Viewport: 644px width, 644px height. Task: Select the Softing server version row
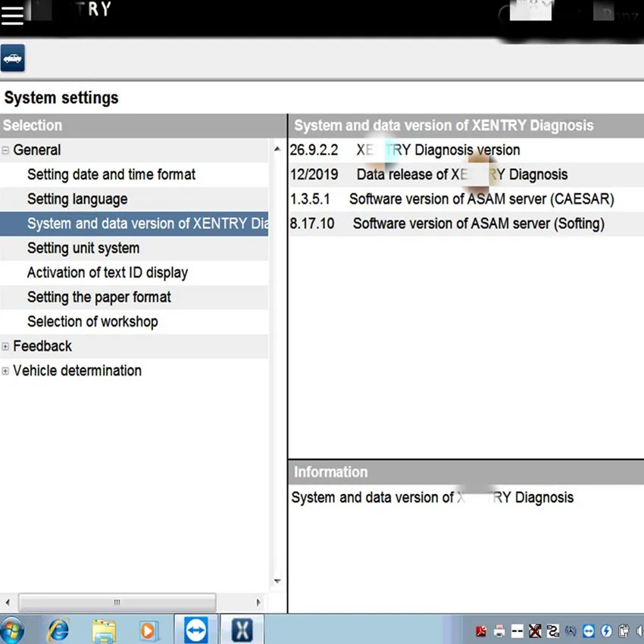466,224
